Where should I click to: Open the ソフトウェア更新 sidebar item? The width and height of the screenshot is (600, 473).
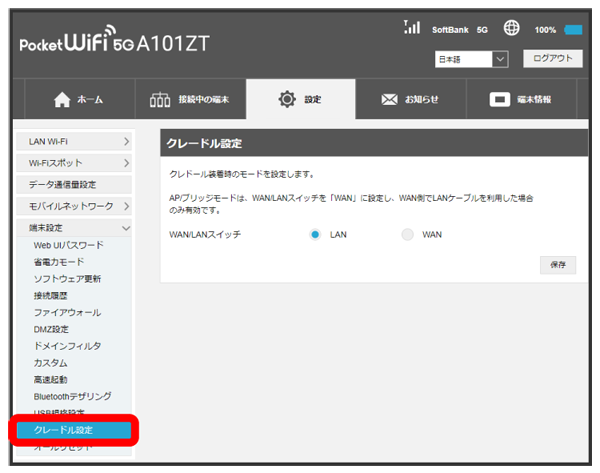67,279
